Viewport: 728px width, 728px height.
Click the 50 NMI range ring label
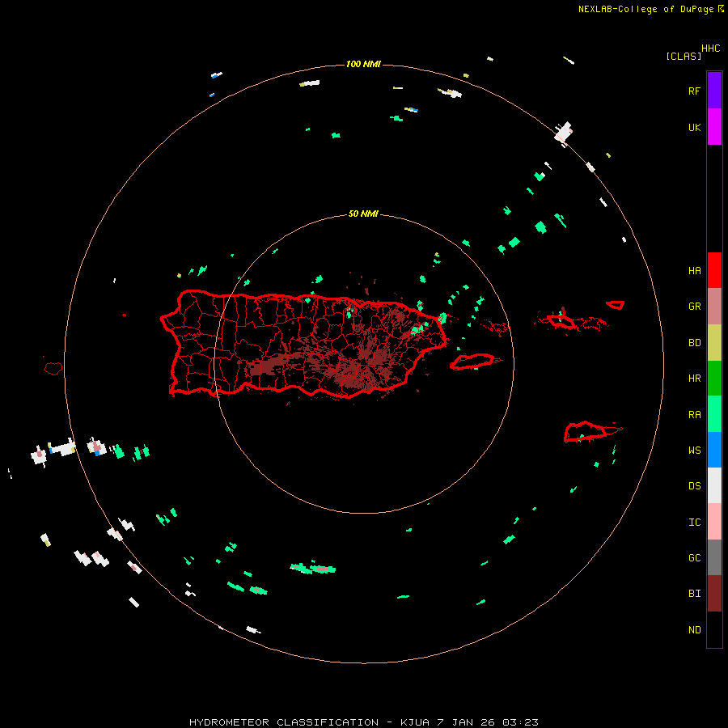coord(363,214)
